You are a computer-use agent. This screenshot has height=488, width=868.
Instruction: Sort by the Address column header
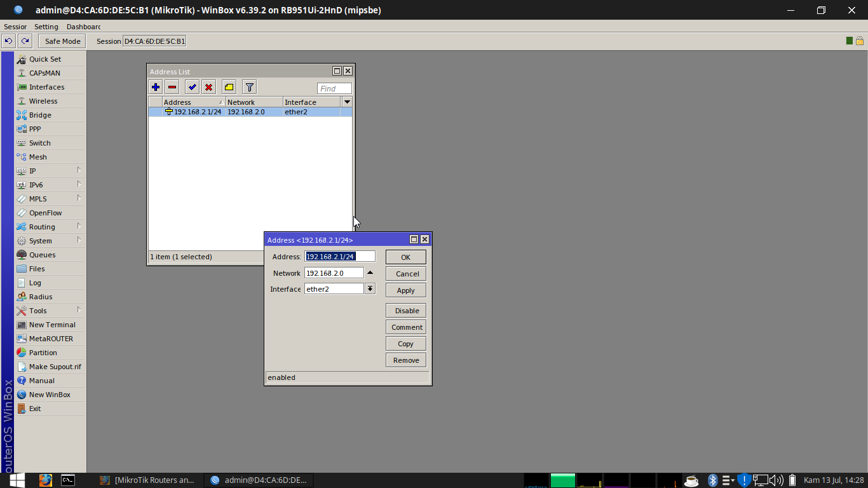point(194,102)
